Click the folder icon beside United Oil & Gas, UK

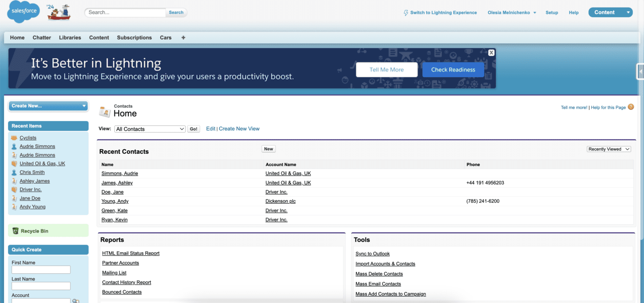(14, 163)
